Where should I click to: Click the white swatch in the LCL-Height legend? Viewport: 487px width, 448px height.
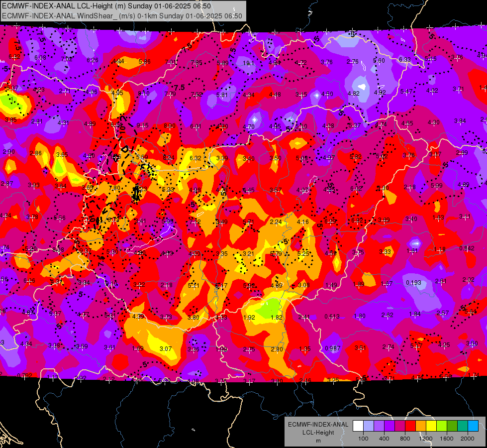coord(358,426)
